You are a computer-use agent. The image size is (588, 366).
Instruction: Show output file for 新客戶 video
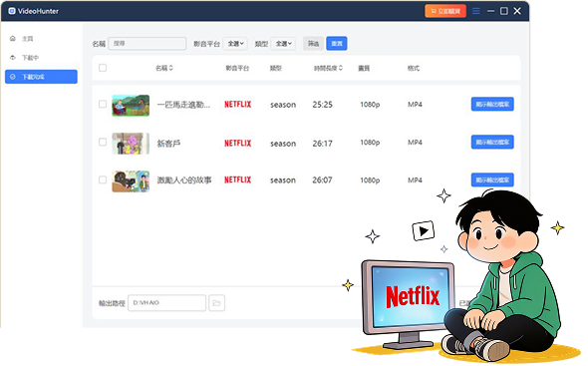click(492, 142)
